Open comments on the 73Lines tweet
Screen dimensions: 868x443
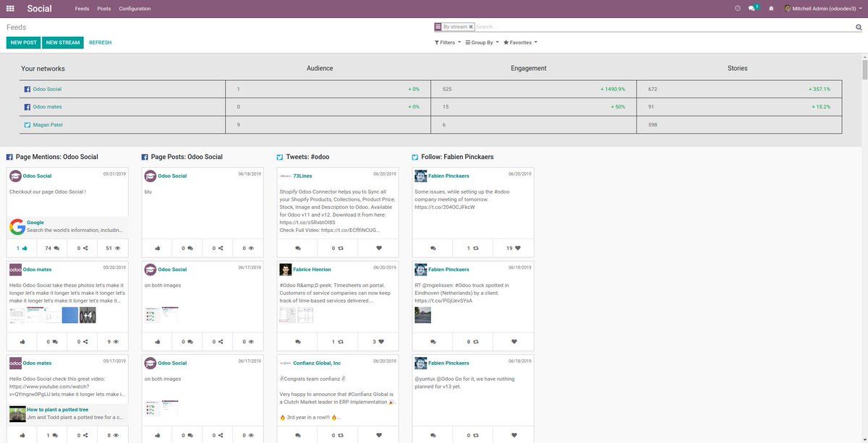pos(297,248)
